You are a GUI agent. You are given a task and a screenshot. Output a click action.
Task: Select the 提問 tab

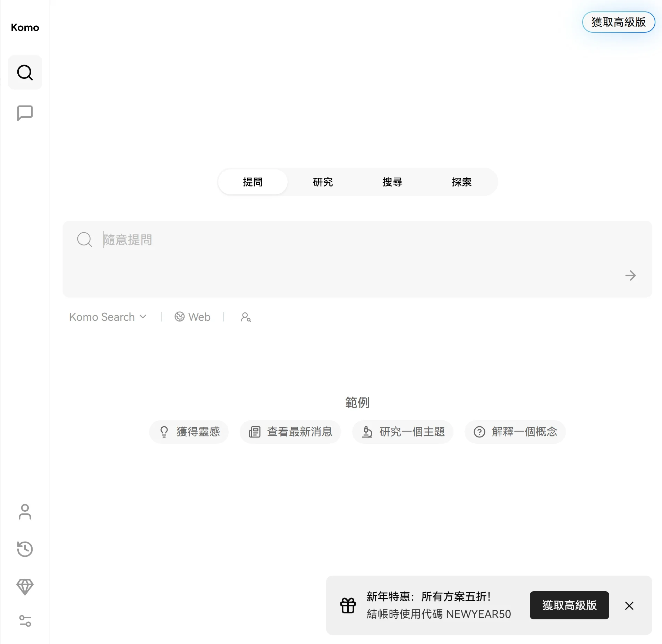coord(253,182)
